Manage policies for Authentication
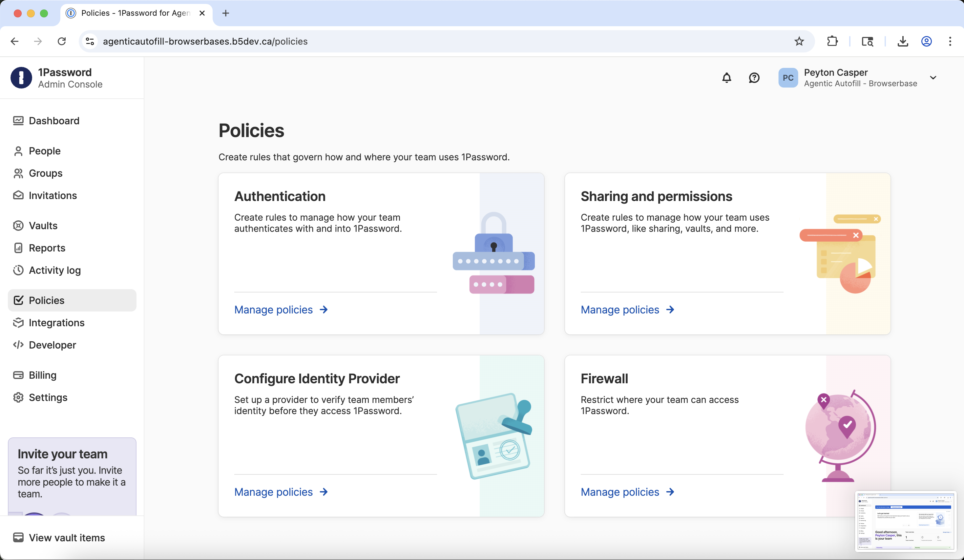This screenshot has height=560, width=964. (x=281, y=310)
